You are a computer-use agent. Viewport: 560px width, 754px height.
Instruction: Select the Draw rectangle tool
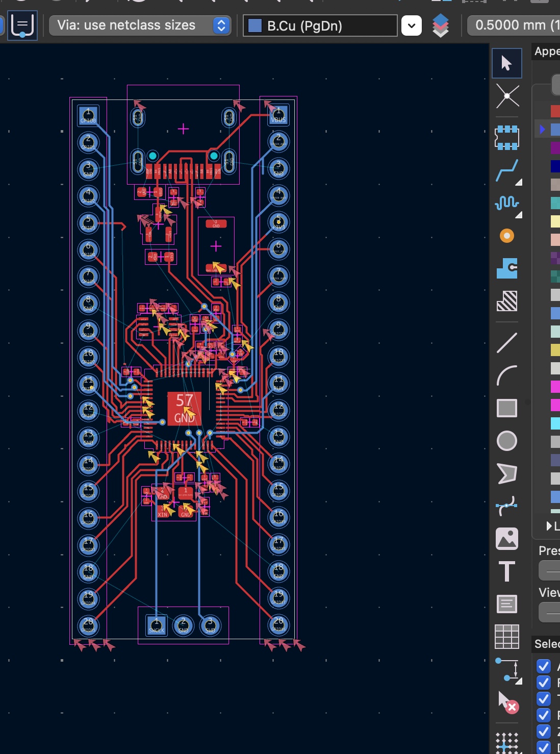pyautogui.click(x=506, y=408)
